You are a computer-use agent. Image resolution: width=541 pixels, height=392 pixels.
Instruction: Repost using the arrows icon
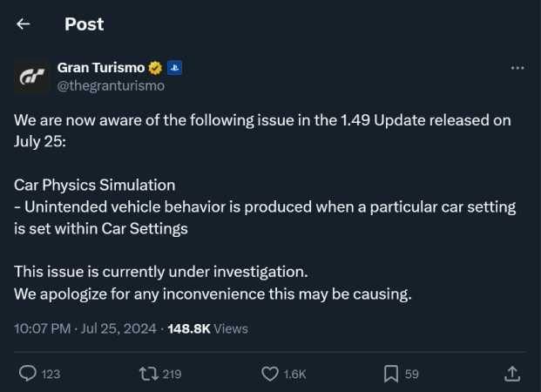pos(148,373)
